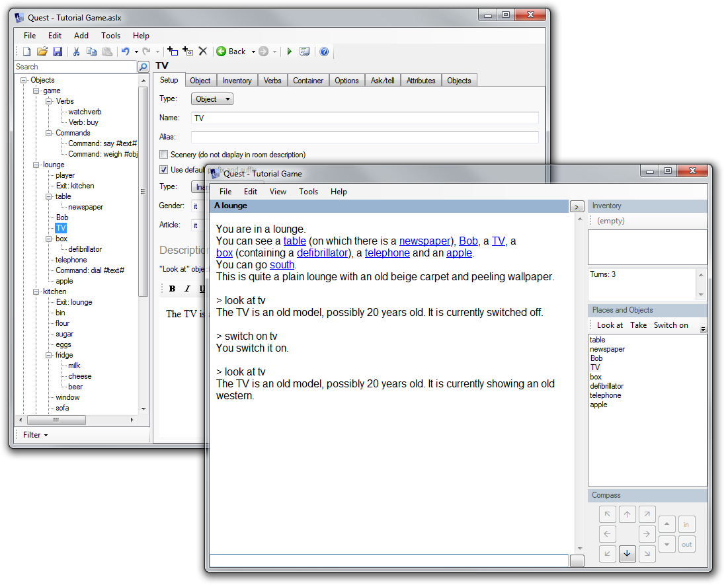
Task: Click the Take verb button
Action: 638,325
